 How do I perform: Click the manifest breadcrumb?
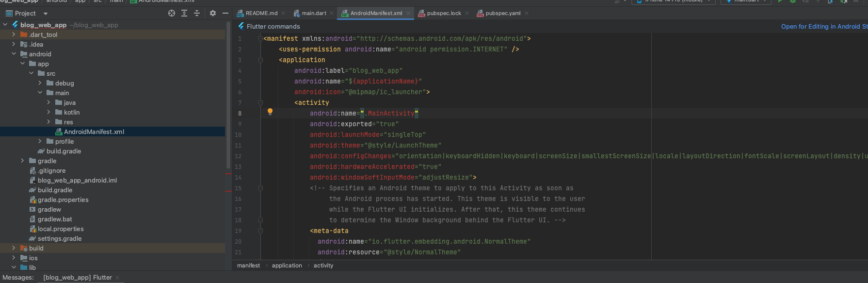pos(248,266)
